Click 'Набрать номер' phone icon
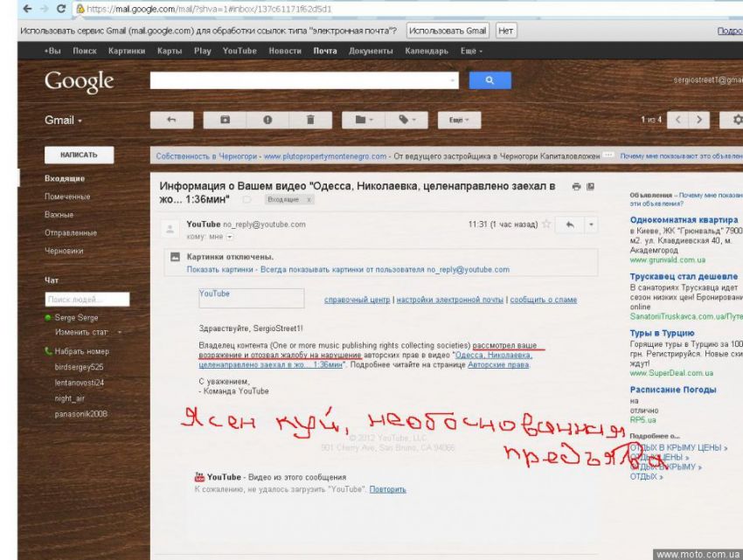Image resolution: width=743 pixels, height=560 pixels. [48, 351]
